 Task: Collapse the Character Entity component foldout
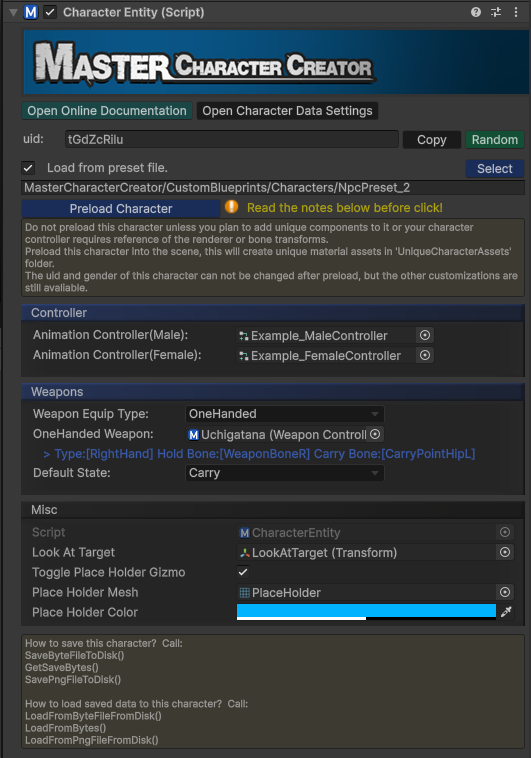[13, 13]
